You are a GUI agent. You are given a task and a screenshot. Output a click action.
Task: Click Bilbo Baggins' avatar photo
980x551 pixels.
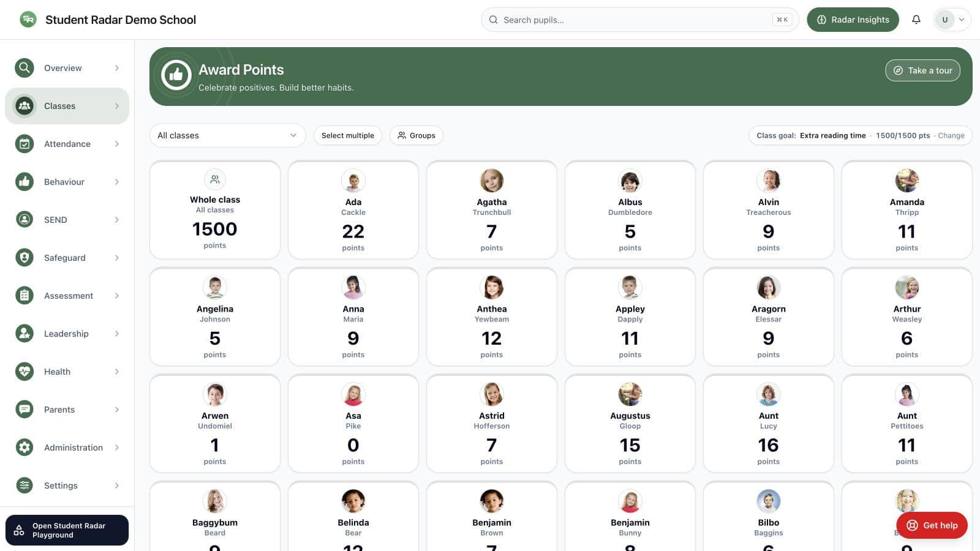pyautogui.click(x=769, y=501)
